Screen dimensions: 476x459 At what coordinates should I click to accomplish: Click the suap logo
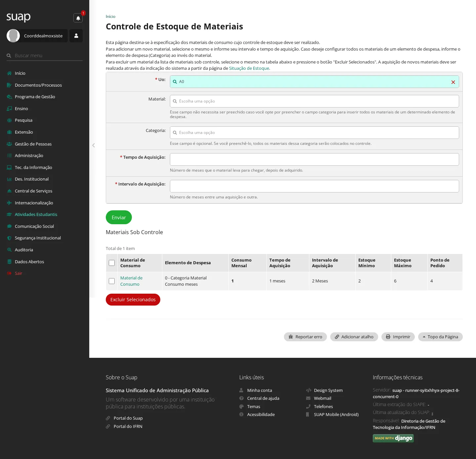click(19, 17)
